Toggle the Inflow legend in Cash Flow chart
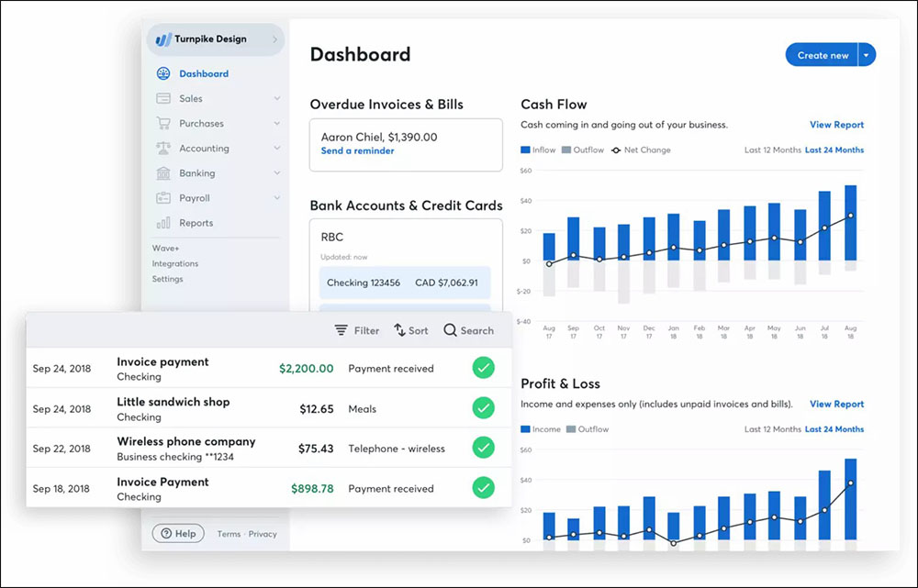This screenshot has width=918, height=588. 525,150
